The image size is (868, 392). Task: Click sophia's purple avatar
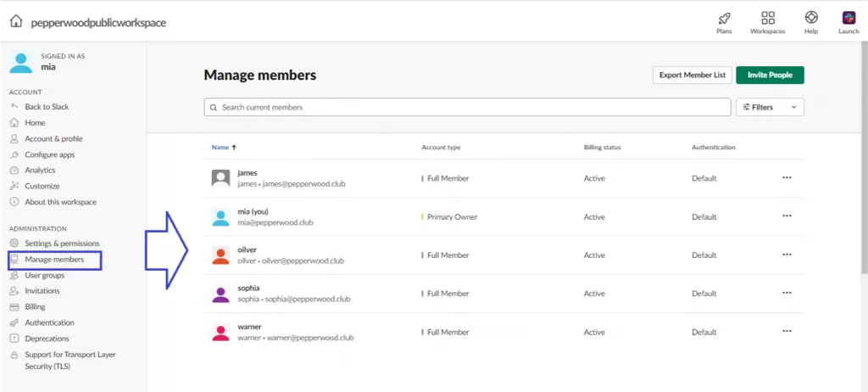click(221, 294)
